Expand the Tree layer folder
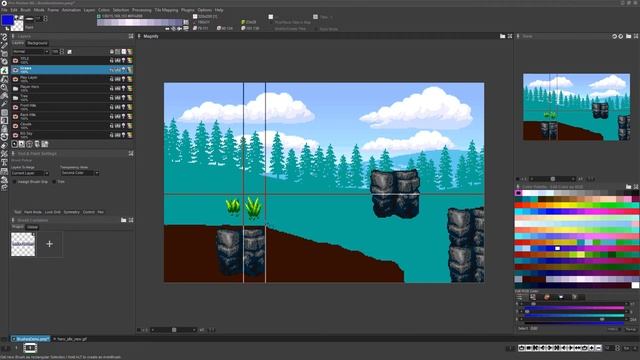 coord(15,98)
